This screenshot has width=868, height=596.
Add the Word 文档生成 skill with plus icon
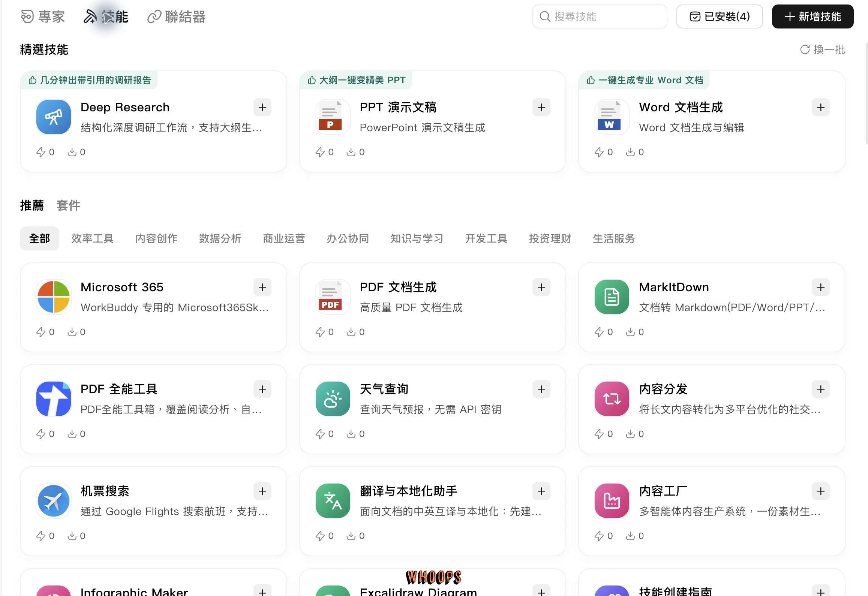pyautogui.click(x=820, y=108)
